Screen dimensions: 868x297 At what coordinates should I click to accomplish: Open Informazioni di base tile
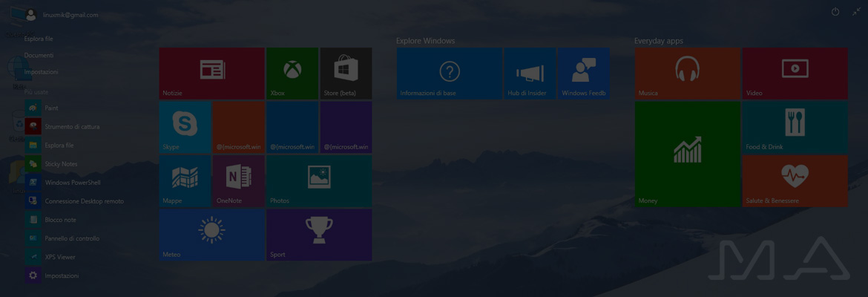click(x=450, y=74)
